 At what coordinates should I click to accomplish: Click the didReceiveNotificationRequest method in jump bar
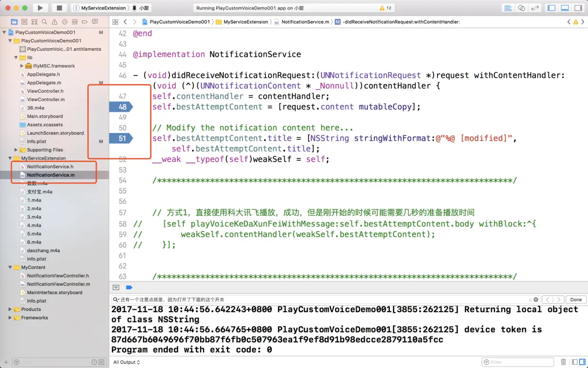point(397,22)
